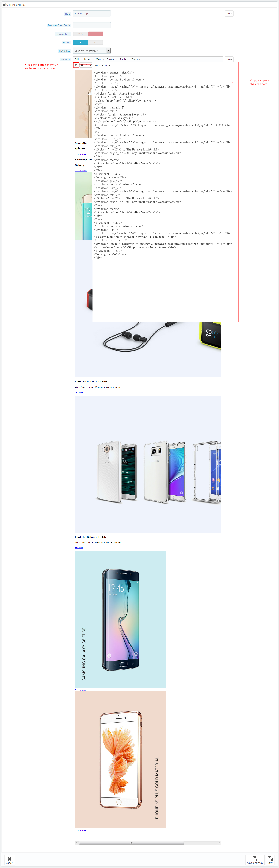The width and height of the screenshot is (279, 868).
Task: Click the horizontal scrollbar thumb
Action: (131, 842)
